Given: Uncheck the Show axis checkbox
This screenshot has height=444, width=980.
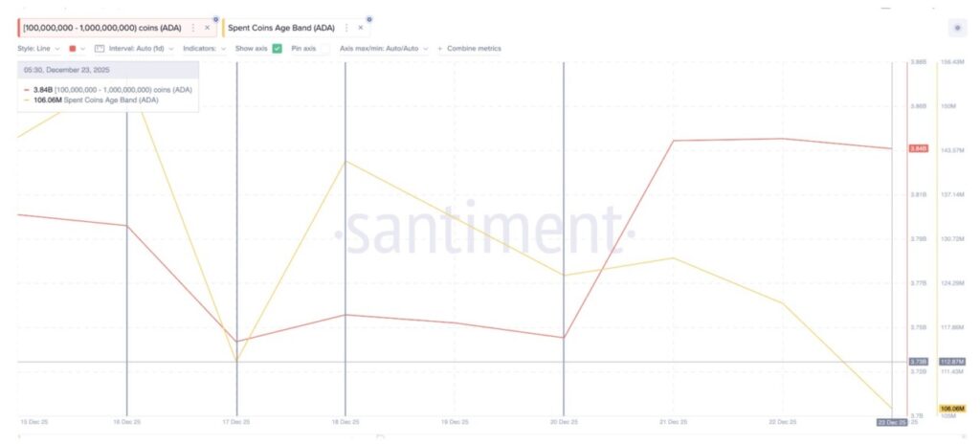Looking at the screenshot, I should tap(278, 48).
